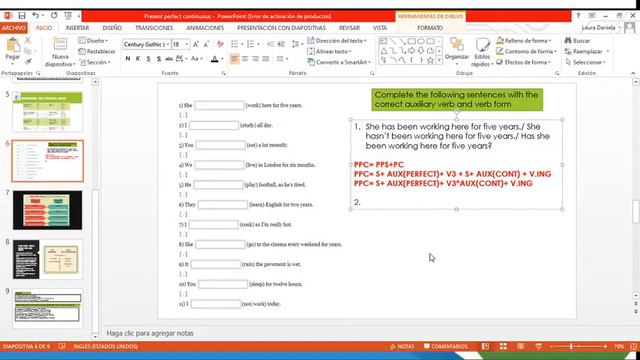
Task: Redo the last action
Action: point(54,16)
